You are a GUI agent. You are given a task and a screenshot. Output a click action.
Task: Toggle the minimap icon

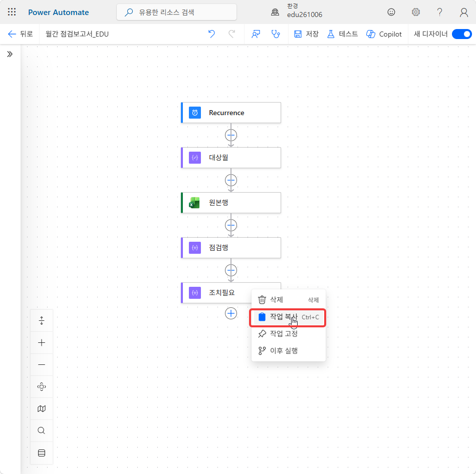pos(42,409)
